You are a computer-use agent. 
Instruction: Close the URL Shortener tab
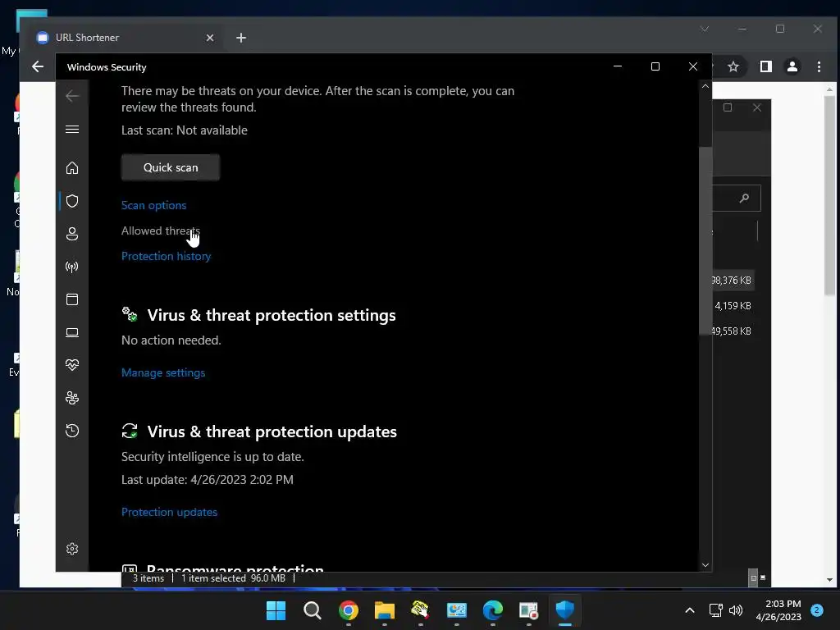(x=209, y=38)
